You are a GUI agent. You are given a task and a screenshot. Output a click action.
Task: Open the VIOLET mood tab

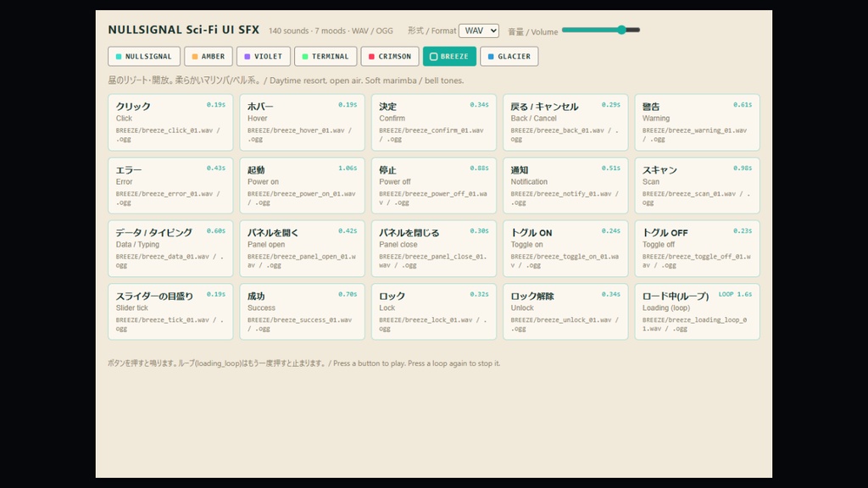(264, 57)
